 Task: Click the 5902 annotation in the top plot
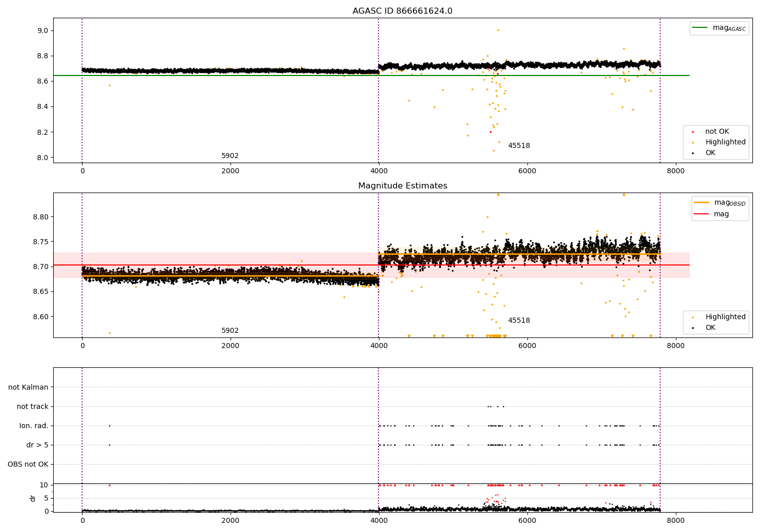pyautogui.click(x=230, y=156)
